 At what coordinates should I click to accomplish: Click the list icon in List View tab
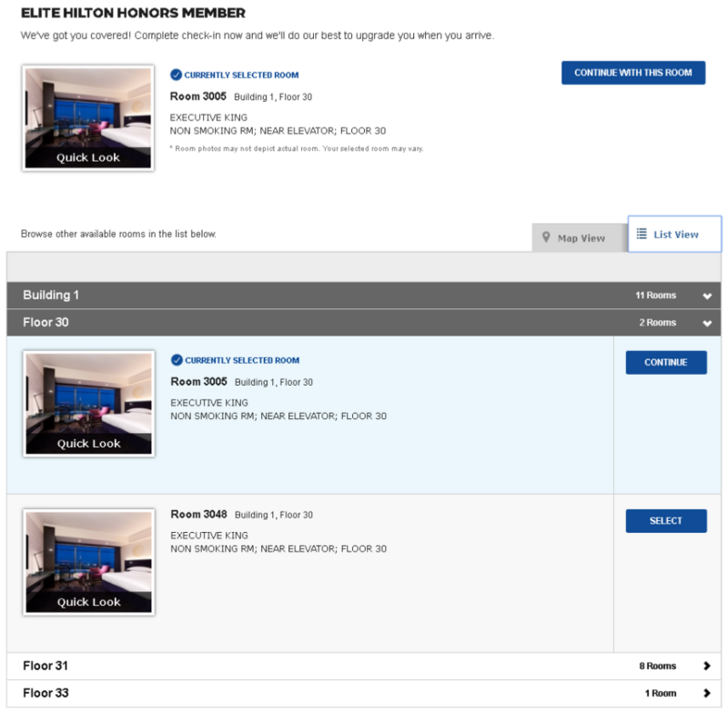(642, 234)
